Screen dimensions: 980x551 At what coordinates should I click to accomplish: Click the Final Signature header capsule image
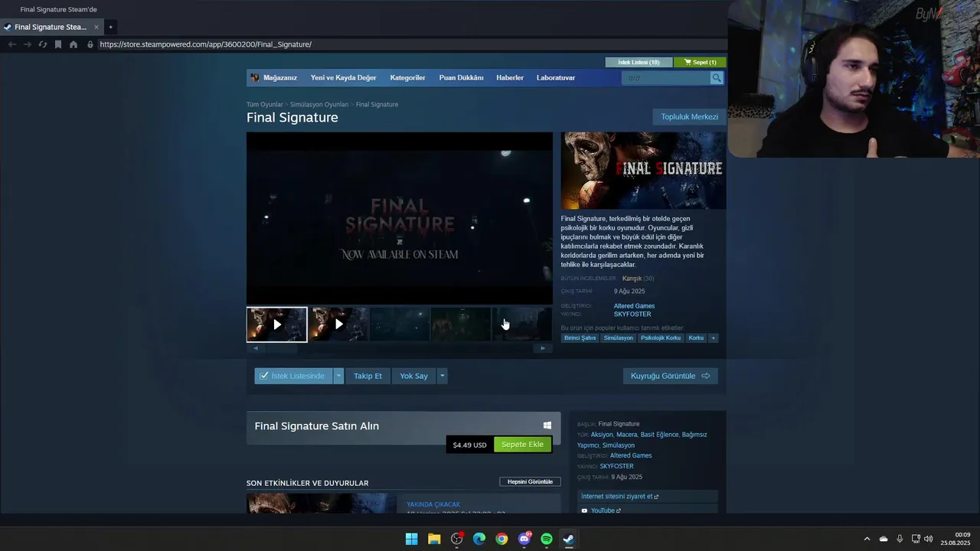pos(643,171)
